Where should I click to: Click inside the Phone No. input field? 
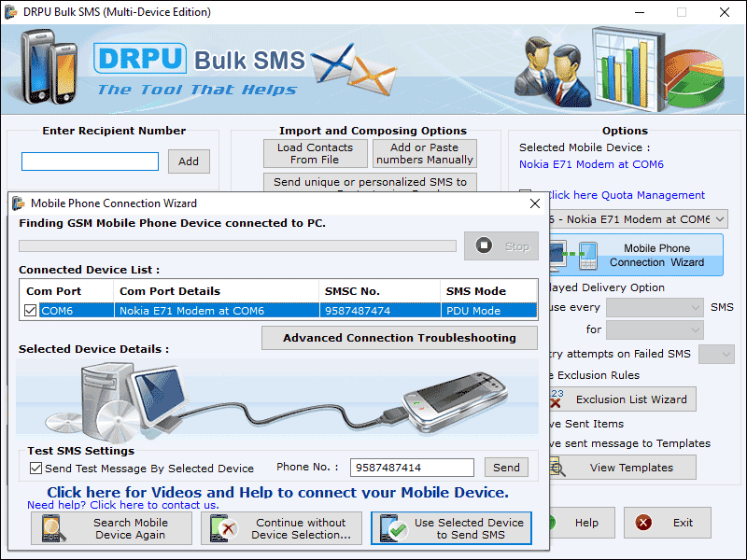point(412,467)
